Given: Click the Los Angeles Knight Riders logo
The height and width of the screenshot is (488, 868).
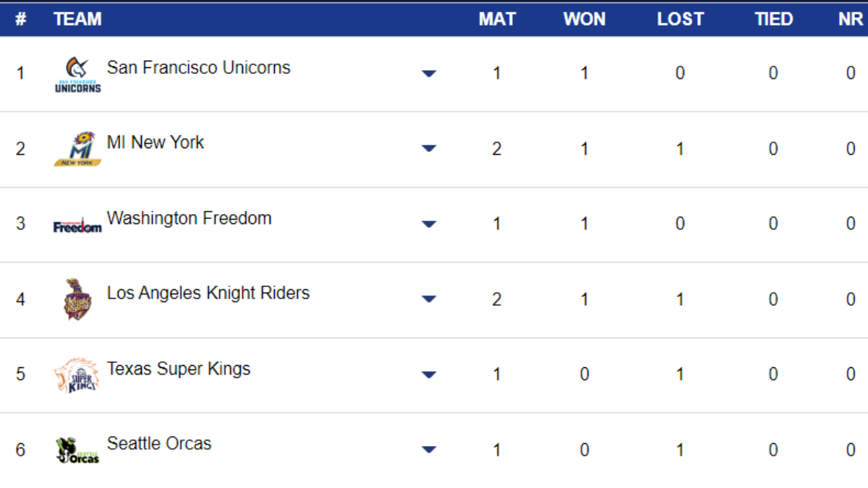Looking at the screenshot, I should tap(77, 299).
